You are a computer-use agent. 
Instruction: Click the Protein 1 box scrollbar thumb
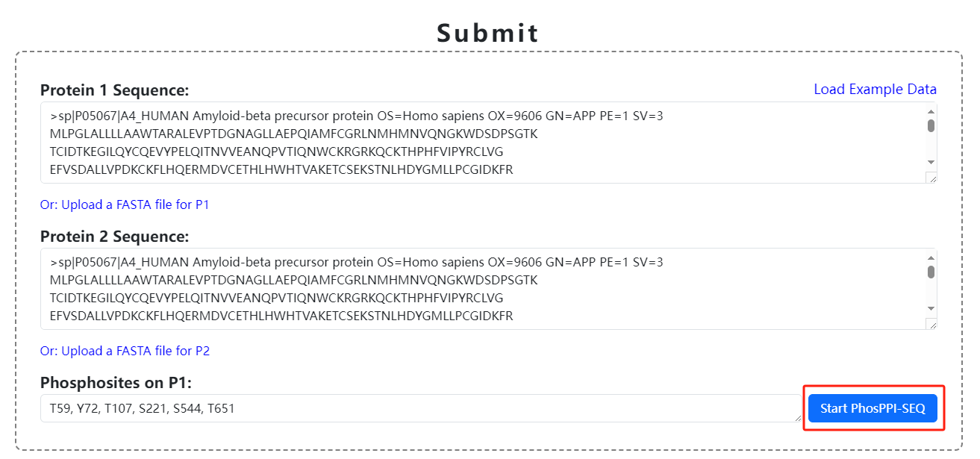(x=931, y=125)
